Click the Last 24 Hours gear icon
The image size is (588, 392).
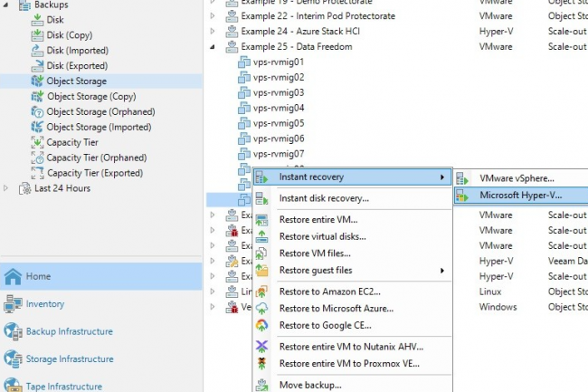pyautogui.click(x=24, y=188)
